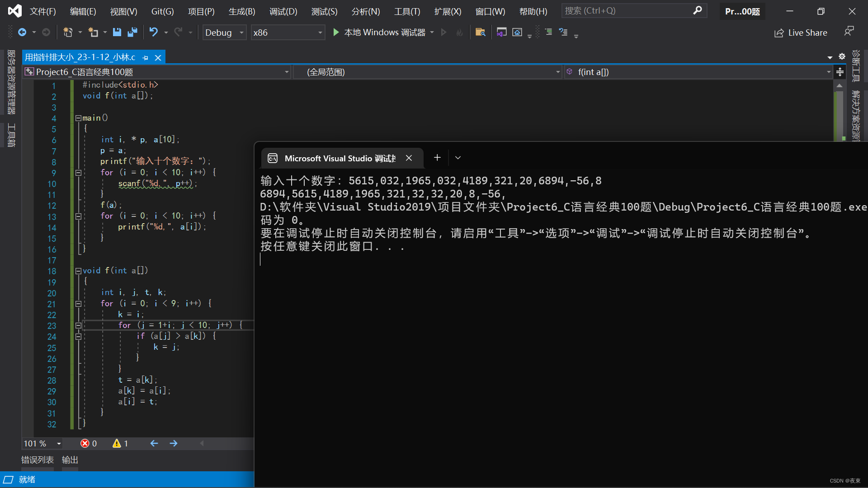Collapse the main() function block
The image size is (868, 488).
coord(78,118)
